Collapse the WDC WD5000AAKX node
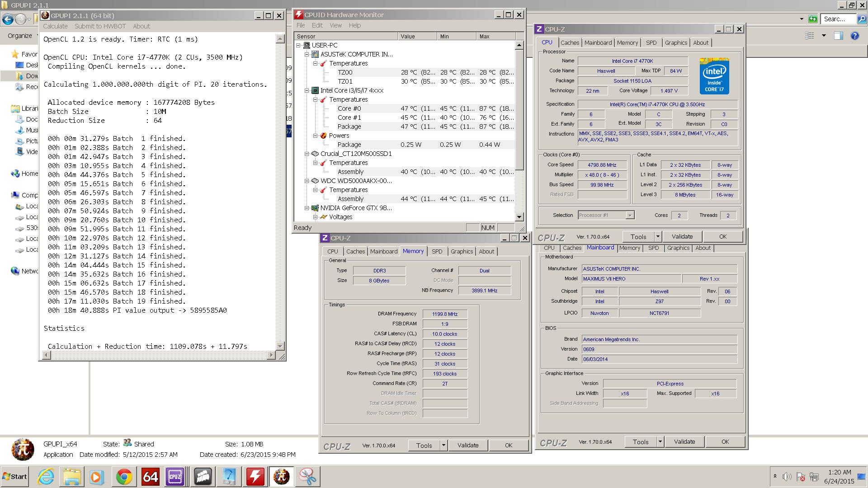 (x=307, y=181)
